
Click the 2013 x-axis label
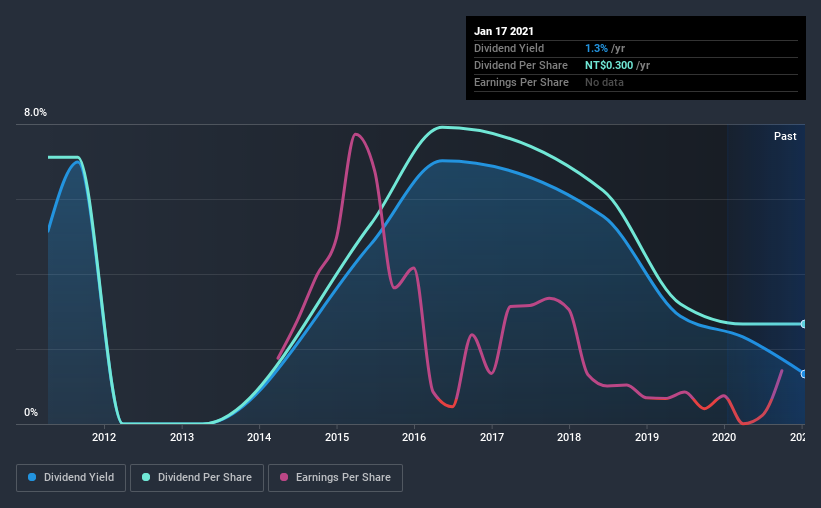coord(182,437)
